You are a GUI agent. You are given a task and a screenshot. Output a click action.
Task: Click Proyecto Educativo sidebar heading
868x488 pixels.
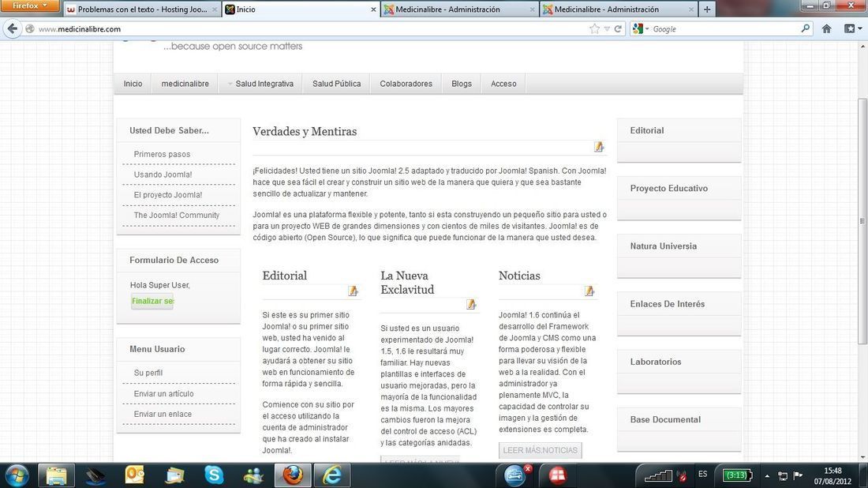[x=668, y=189]
